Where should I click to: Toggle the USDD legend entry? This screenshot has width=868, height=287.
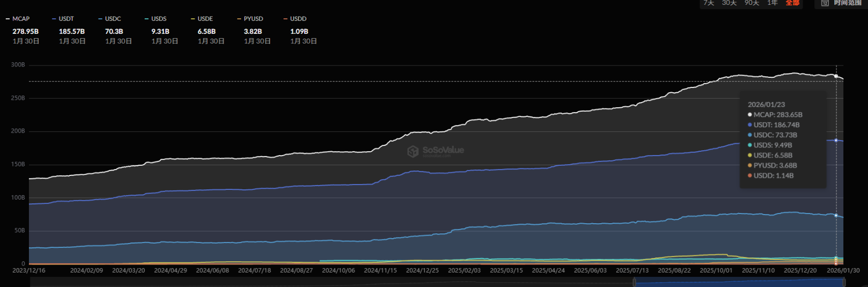coord(298,19)
